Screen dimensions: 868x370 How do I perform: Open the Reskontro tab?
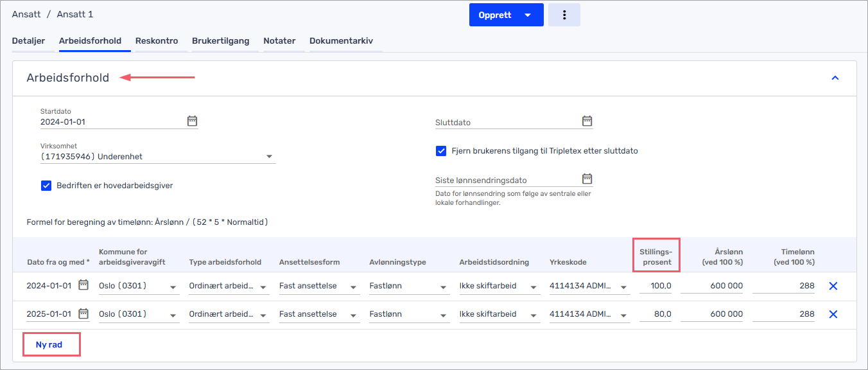pos(157,40)
